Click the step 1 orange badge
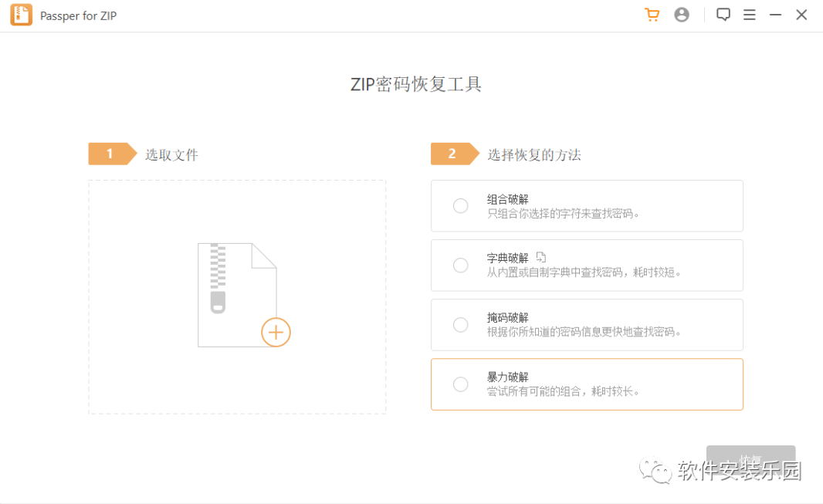 pyautogui.click(x=111, y=154)
